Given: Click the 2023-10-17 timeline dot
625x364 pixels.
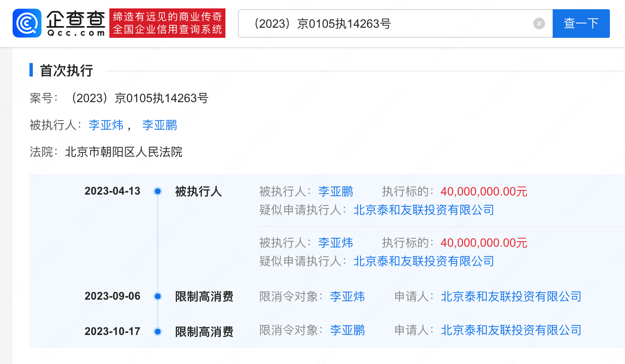Looking at the screenshot, I should click(x=158, y=332).
